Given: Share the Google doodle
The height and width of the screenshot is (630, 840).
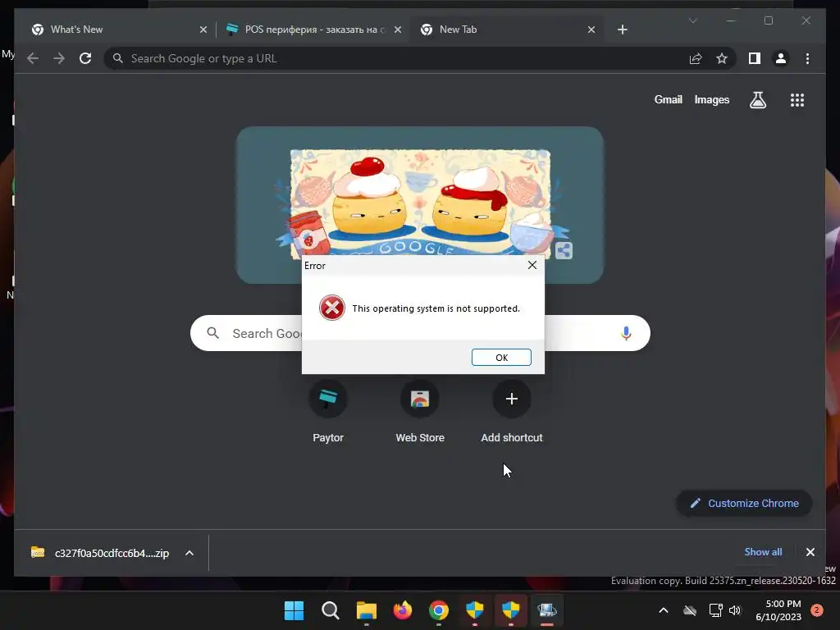Looking at the screenshot, I should click(x=564, y=250).
